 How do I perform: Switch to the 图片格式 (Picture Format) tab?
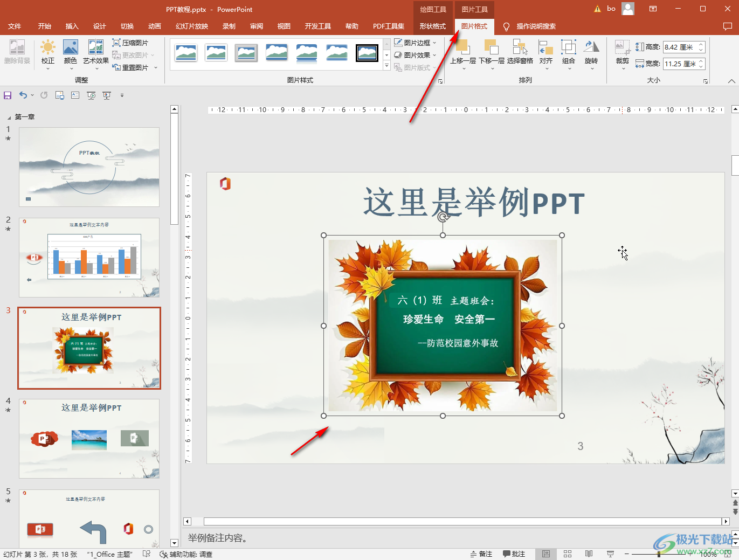(474, 26)
